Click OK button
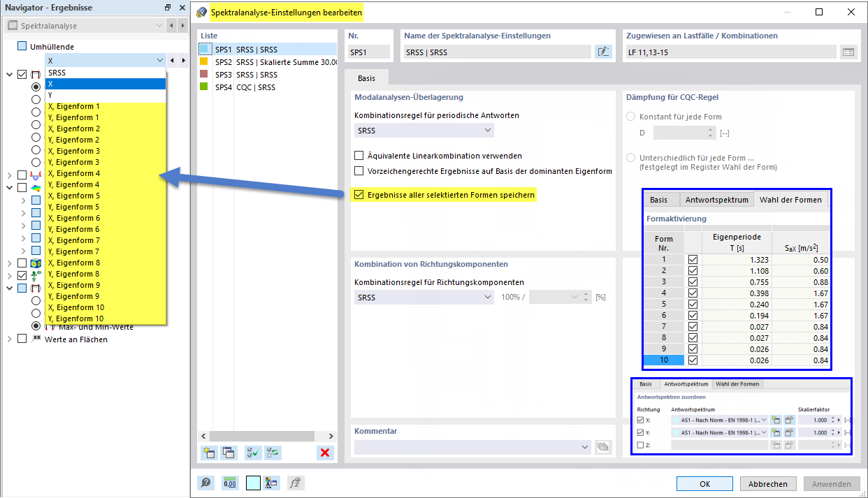 [x=705, y=483]
